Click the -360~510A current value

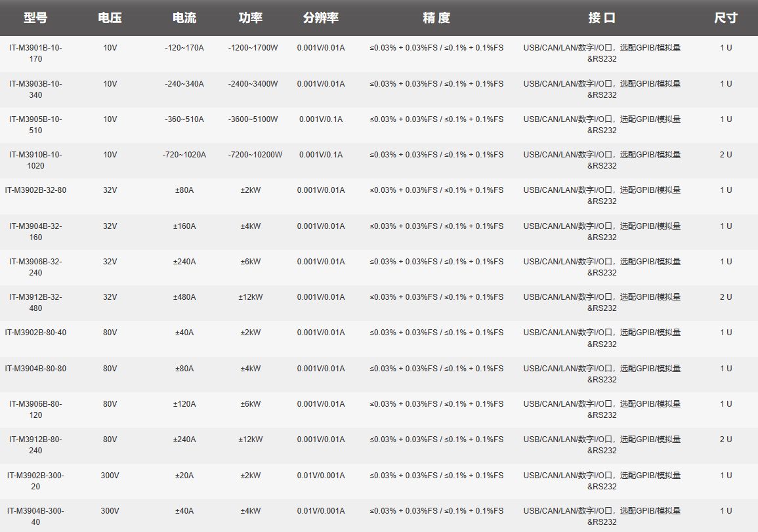click(x=184, y=119)
